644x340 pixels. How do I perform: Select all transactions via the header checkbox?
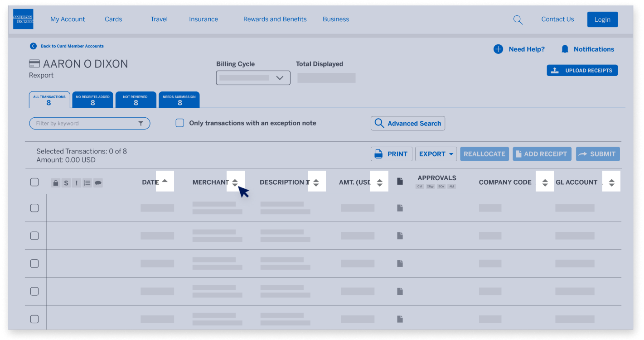pyautogui.click(x=34, y=182)
